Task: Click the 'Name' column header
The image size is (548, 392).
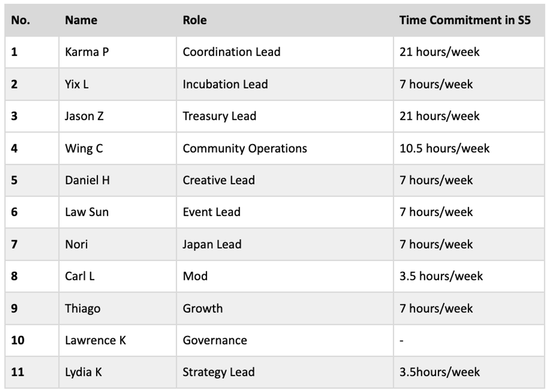Action: tap(81, 20)
